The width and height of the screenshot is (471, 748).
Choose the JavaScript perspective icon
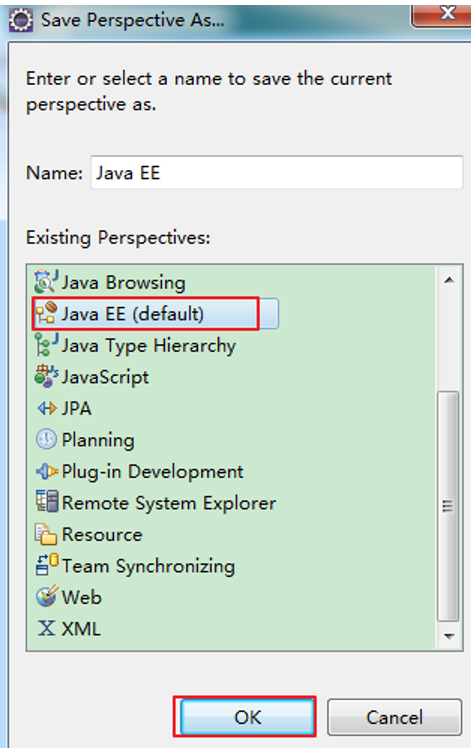(x=46, y=376)
